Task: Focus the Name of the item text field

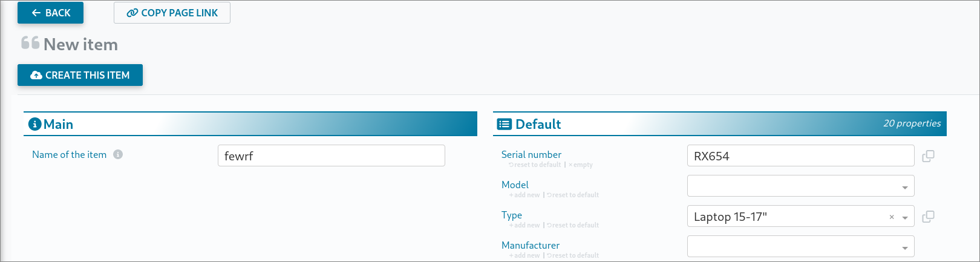Action: point(331,156)
